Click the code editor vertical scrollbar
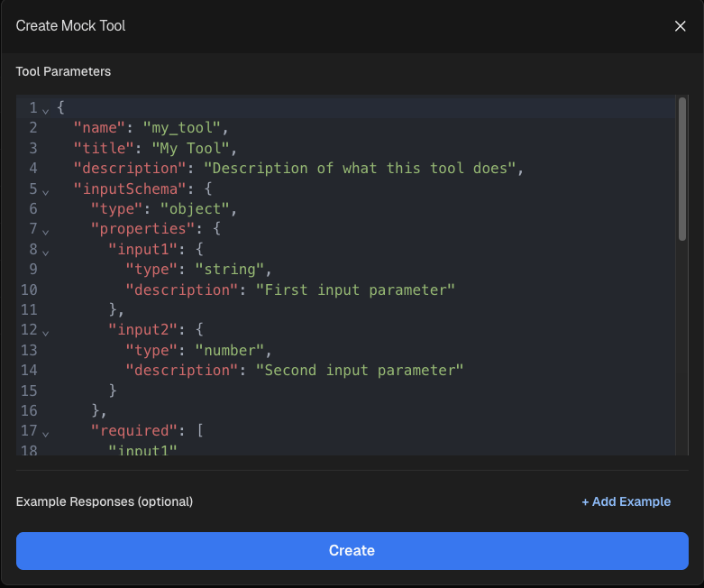Image resolution: width=704 pixels, height=588 pixels. [x=682, y=170]
